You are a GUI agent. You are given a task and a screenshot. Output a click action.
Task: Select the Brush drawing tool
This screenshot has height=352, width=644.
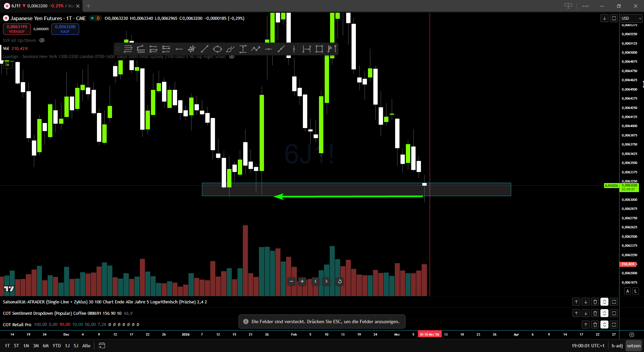pyautogui.click(x=230, y=49)
